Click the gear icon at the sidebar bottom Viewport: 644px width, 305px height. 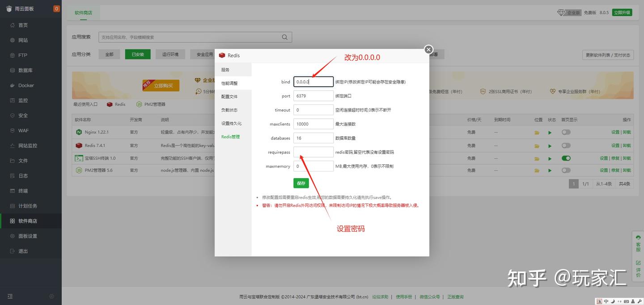click(52, 296)
